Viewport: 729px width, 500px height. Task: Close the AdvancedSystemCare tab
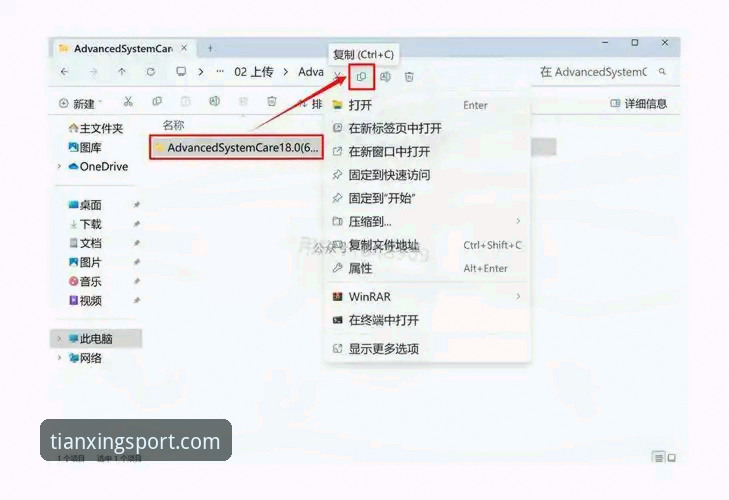pos(184,48)
